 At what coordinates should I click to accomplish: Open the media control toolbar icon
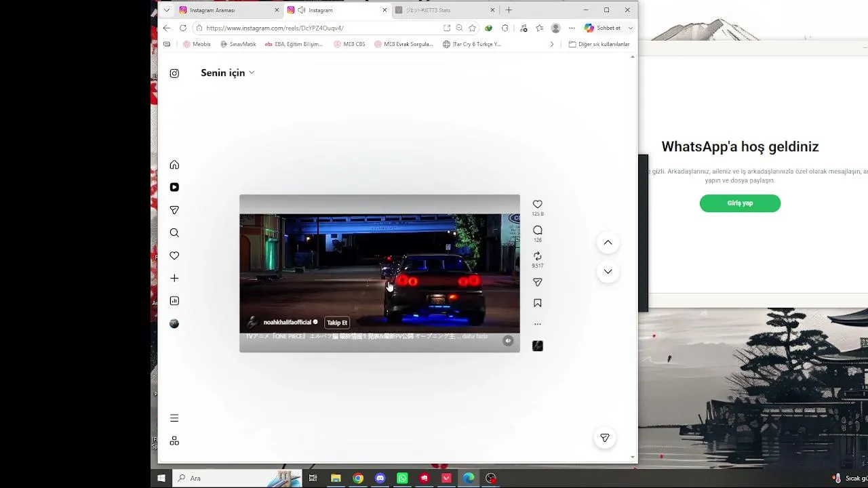tap(524, 28)
